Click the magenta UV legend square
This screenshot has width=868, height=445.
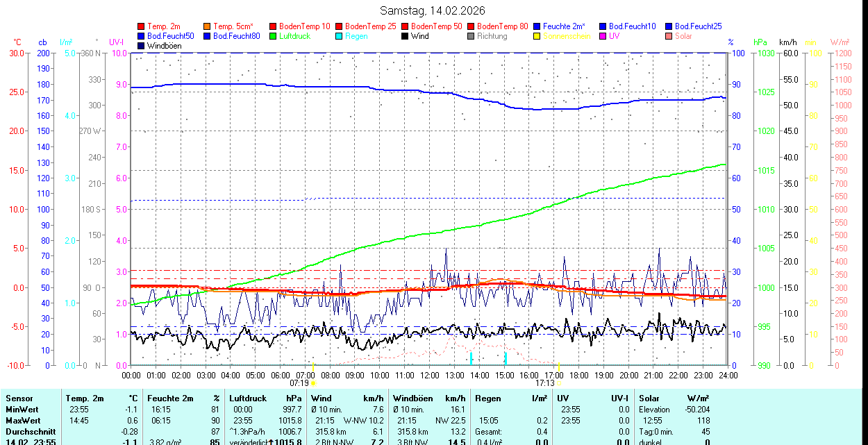coord(603,36)
